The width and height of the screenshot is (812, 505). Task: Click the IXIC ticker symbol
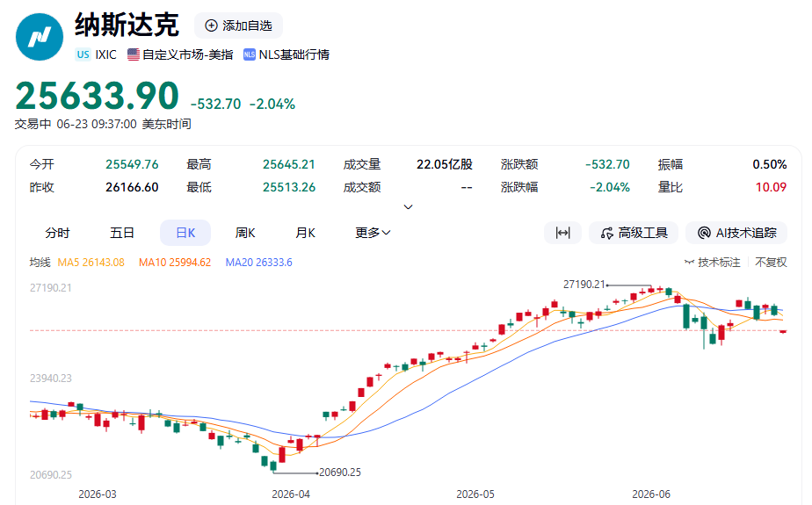click(x=105, y=54)
